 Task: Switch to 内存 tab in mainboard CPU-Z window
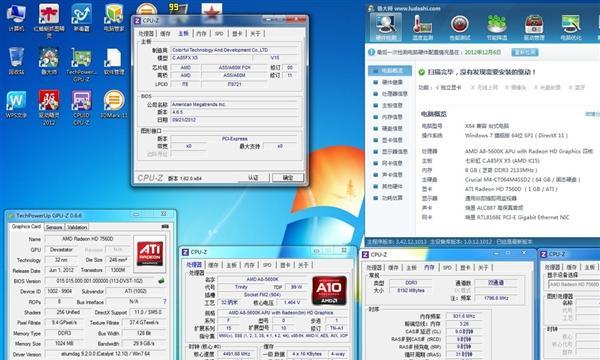[201, 34]
